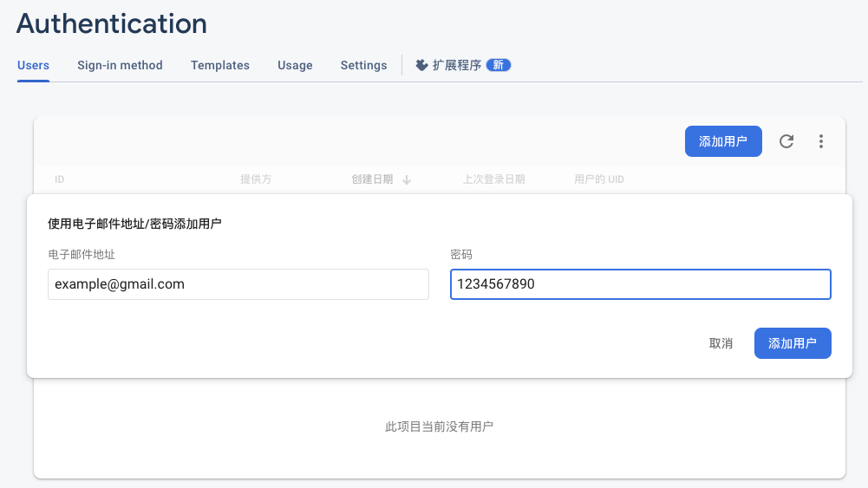Select the Usage tab
Screen dimensions: 868x488
pyautogui.click(x=295, y=65)
